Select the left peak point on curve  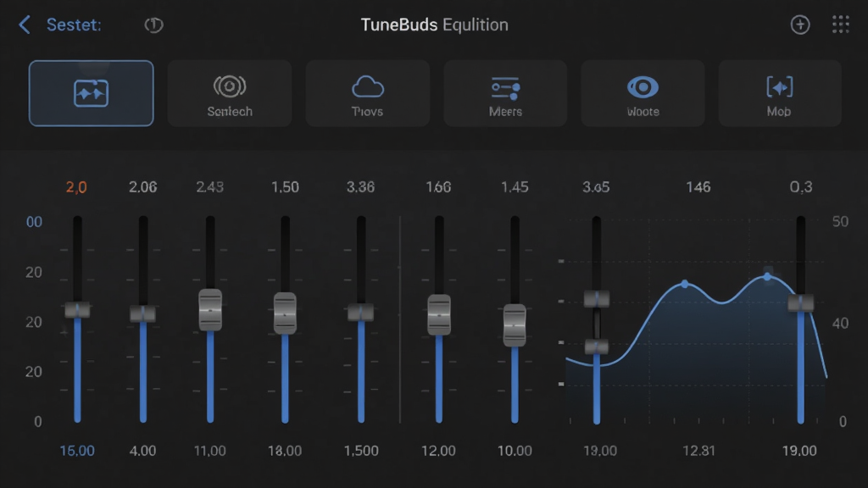[x=685, y=284]
